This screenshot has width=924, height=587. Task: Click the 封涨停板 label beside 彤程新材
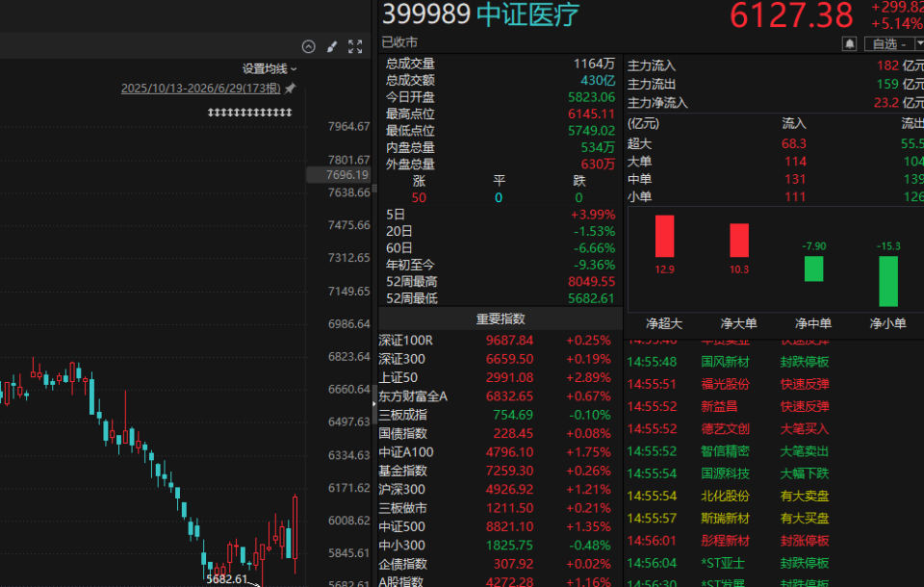[x=805, y=541]
